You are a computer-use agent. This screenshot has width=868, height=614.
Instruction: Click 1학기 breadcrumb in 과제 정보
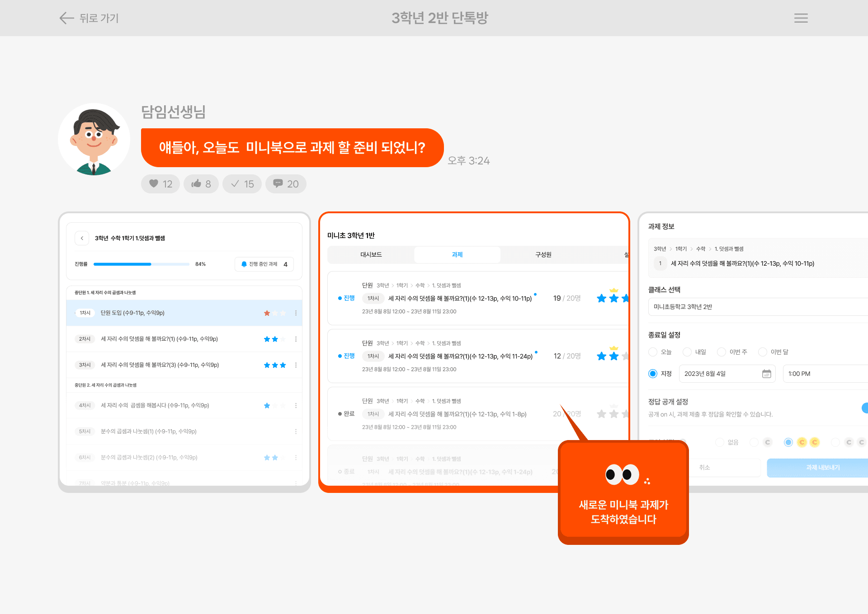pyautogui.click(x=681, y=249)
